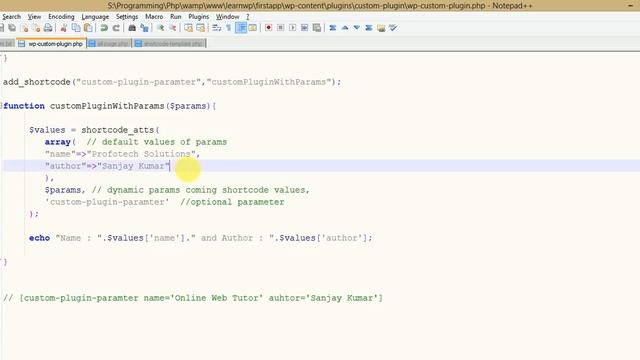This screenshot has height=360, width=640.
Task: Toggle synchronized vertical scrolling
Action: [x=188, y=28]
